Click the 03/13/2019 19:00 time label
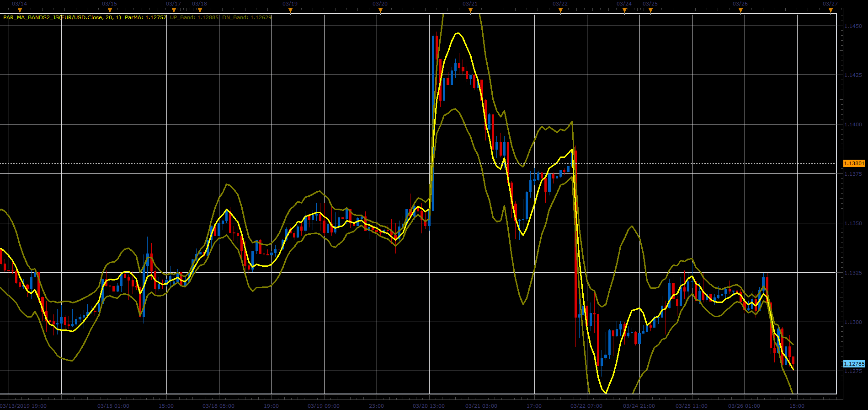The image size is (868, 410). click(23, 406)
